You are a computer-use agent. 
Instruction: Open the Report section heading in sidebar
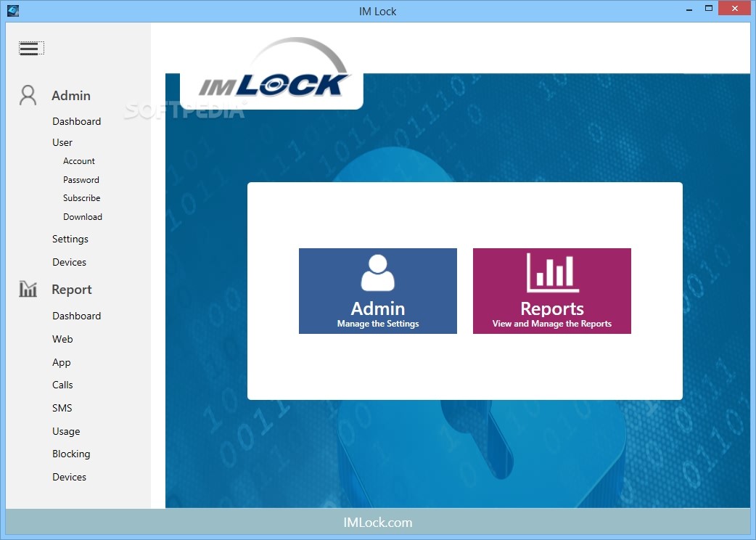click(71, 290)
